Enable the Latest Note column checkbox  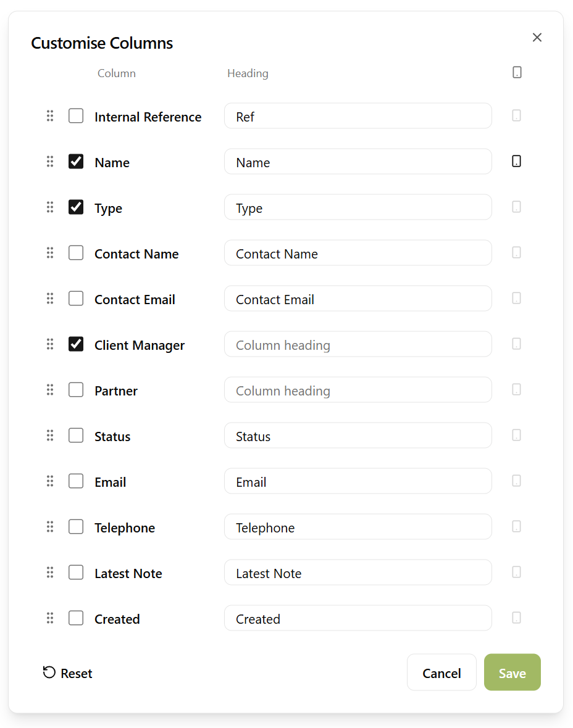[x=76, y=573]
